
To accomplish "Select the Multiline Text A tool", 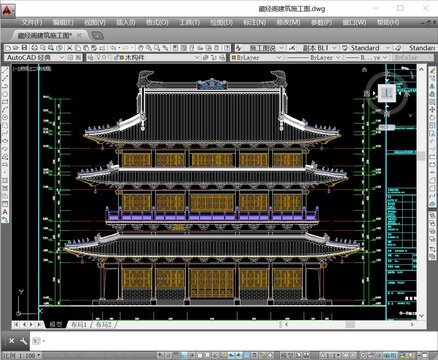I will coord(5,212).
